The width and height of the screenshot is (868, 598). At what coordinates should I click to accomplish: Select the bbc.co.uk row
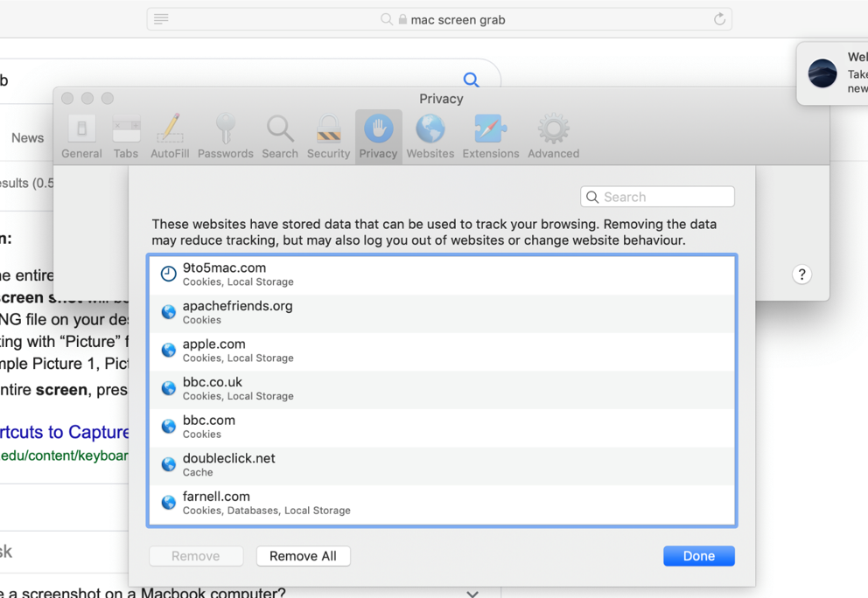(442, 389)
